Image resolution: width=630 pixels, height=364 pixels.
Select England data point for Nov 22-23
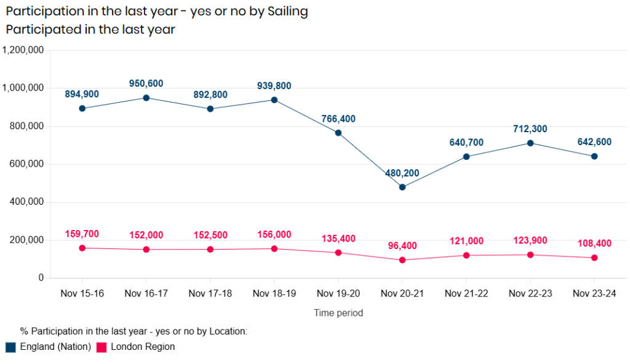point(530,143)
